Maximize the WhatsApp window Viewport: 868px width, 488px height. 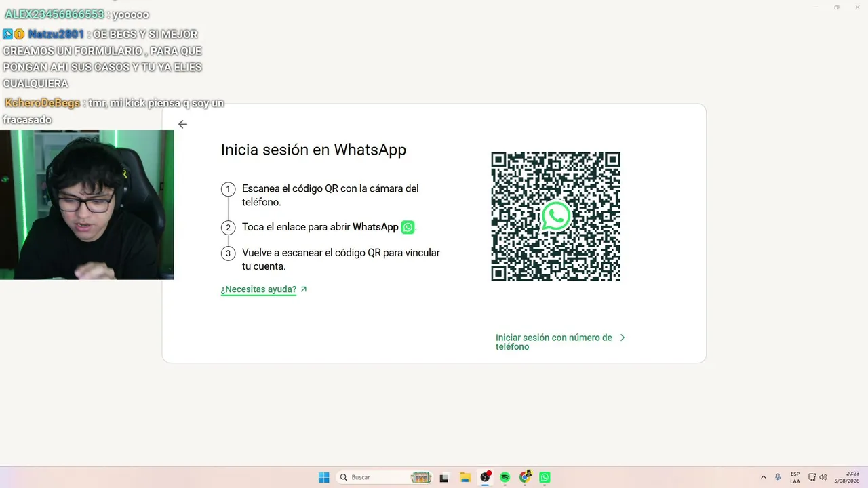click(836, 7)
